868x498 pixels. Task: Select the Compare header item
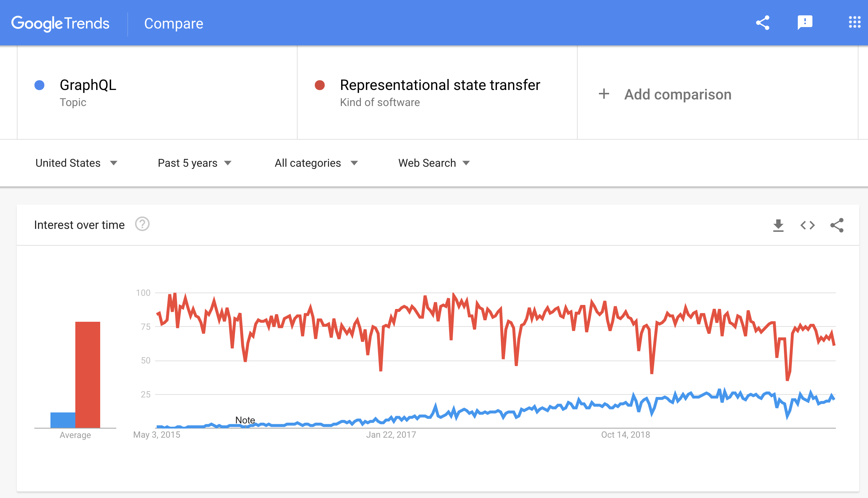coord(174,23)
